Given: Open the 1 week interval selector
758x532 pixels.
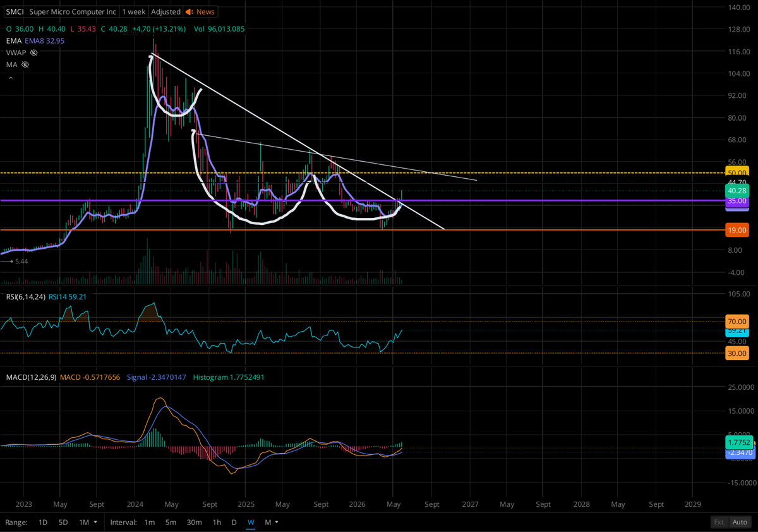Looking at the screenshot, I should (x=133, y=12).
